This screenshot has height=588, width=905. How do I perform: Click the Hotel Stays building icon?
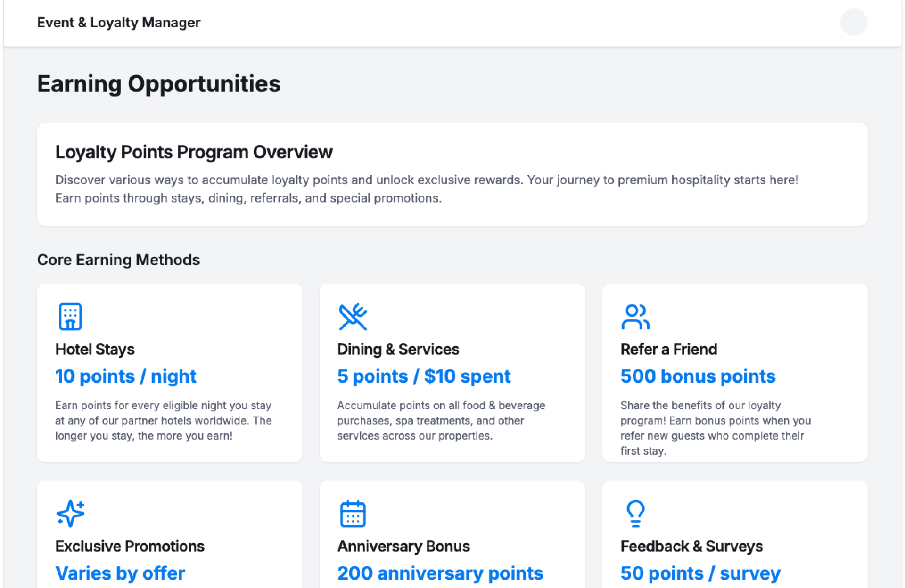coord(70,316)
